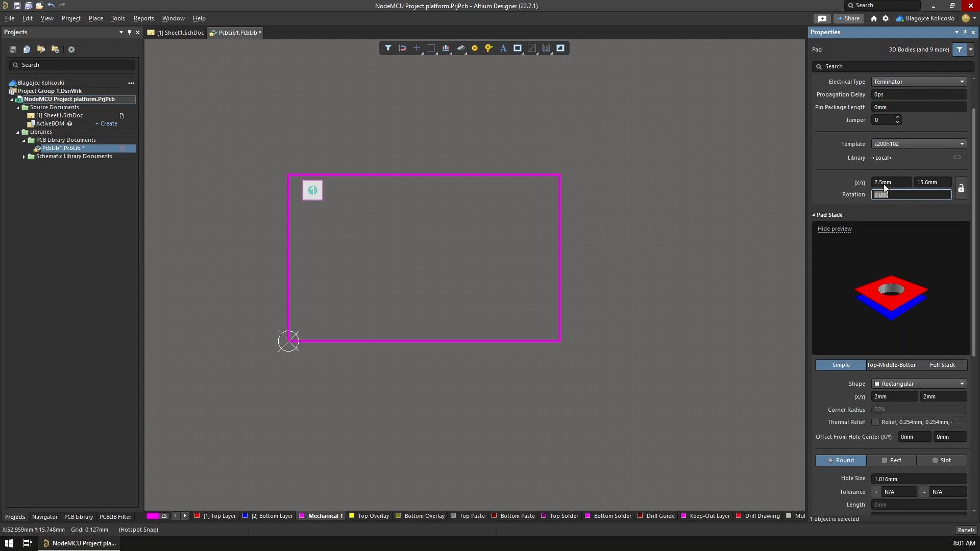Open the Electrical Type dropdown
980x551 pixels.
pyautogui.click(x=919, y=82)
